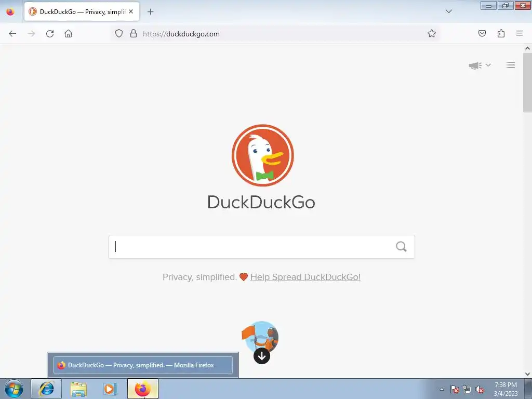Open Action Center flag icon
The image size is (532, 399).
pyautogui.click(x=455, y=389)
